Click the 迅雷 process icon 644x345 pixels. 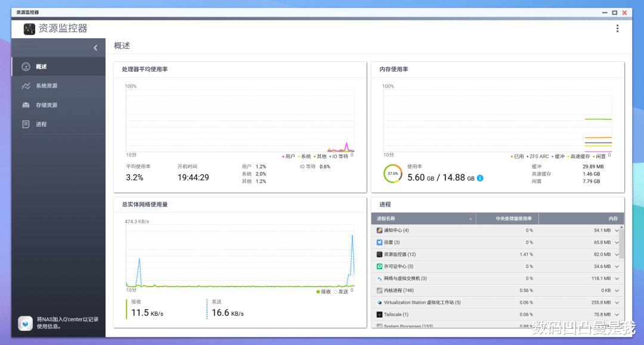point(379,242)
